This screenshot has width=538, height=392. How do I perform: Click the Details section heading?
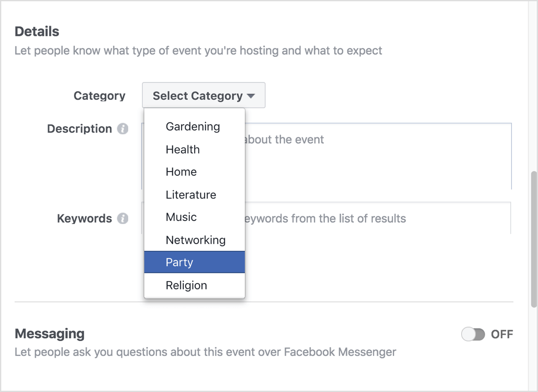pyautogui.click(x=37, y=31)
